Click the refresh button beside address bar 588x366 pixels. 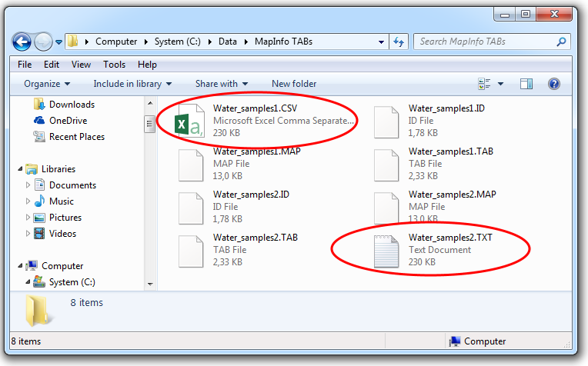[399, 42]
